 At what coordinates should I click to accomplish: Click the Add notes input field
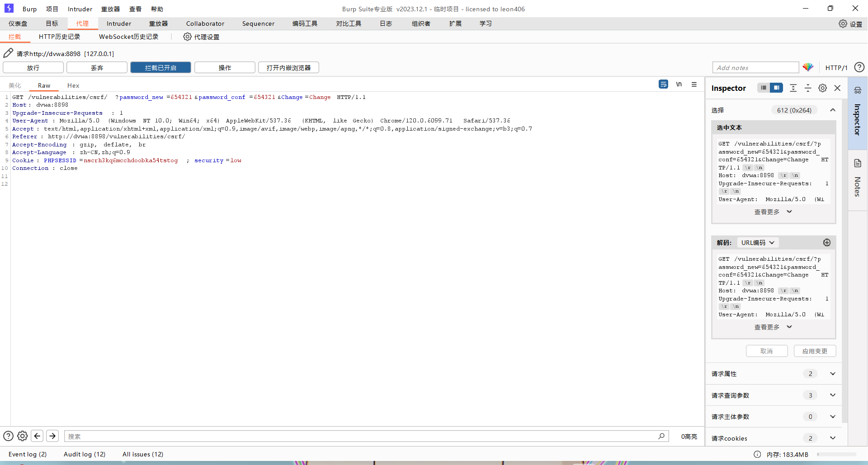(x=755, y=67)
